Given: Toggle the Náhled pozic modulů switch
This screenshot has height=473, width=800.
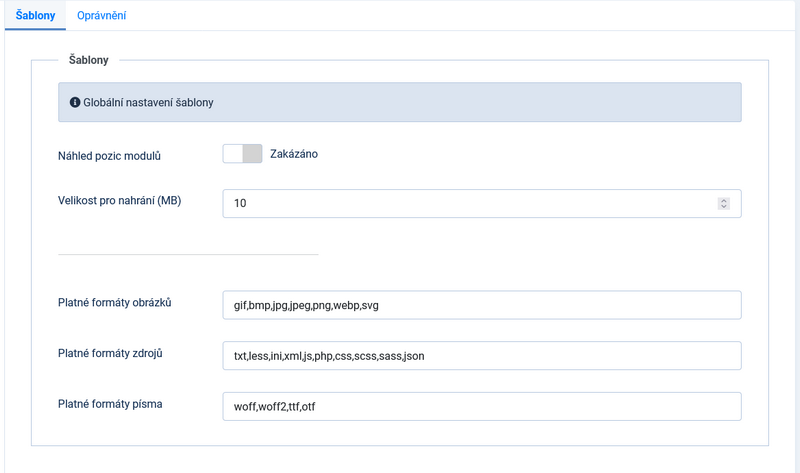Looking at the screenshot, I should coord(242,154).
